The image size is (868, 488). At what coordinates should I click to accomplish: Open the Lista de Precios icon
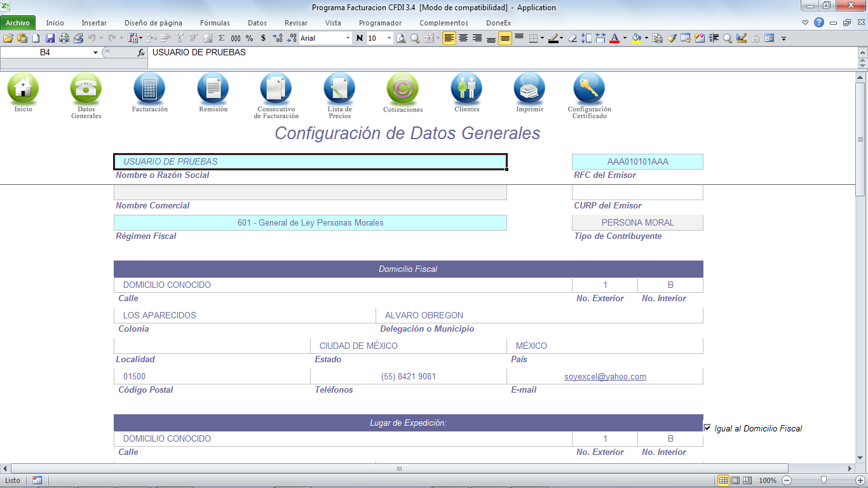339,88
